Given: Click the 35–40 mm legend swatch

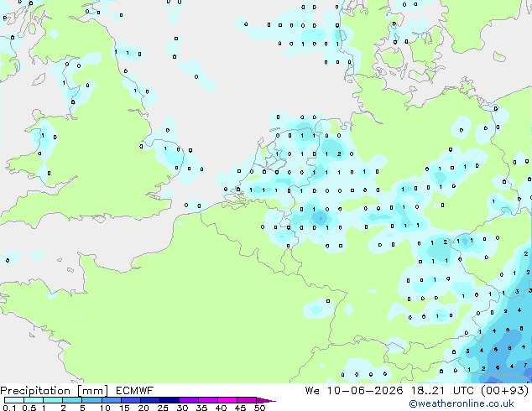Looking at the screenshot, I should 207,400.
